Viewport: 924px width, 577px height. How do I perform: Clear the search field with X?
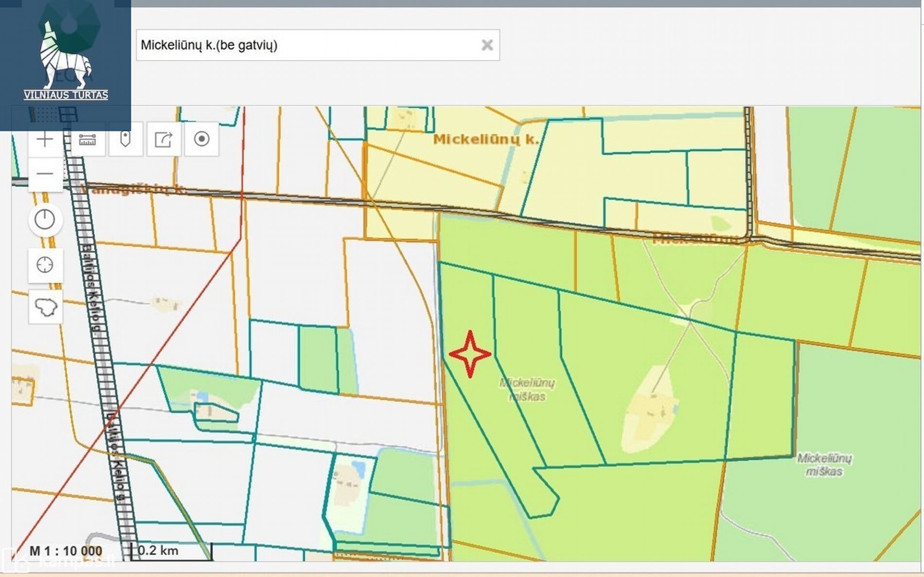coord(487,45)
